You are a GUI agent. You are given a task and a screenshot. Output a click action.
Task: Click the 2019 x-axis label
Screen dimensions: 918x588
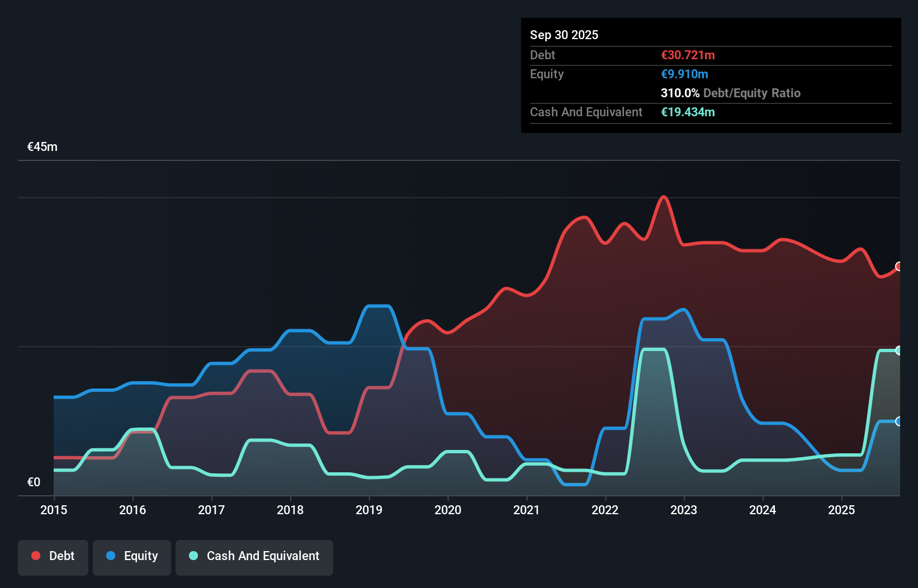pos(369,510)
